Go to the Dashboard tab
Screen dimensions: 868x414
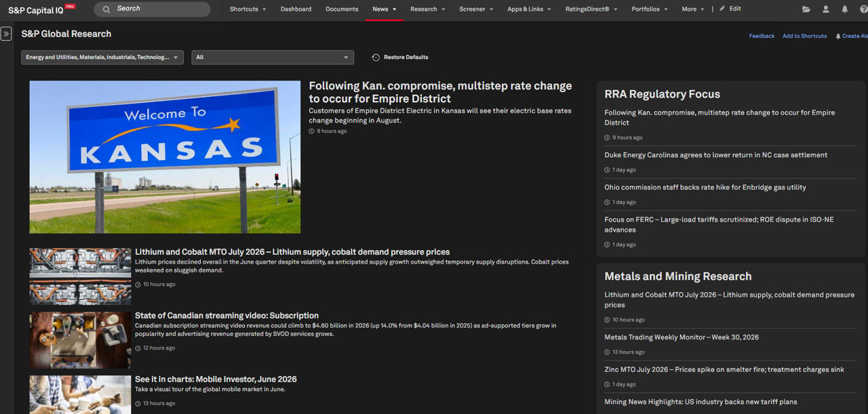296,9
